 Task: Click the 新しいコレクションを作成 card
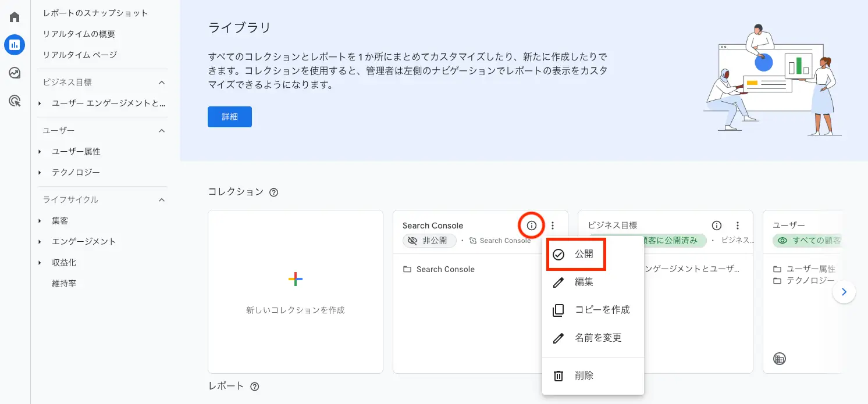[296, 292]
